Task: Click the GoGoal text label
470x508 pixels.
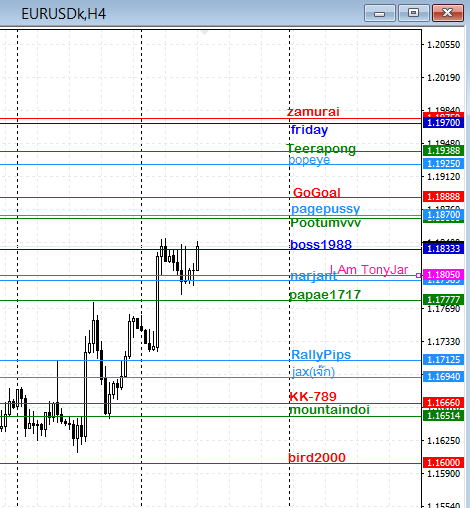Action: click(317, 193)
